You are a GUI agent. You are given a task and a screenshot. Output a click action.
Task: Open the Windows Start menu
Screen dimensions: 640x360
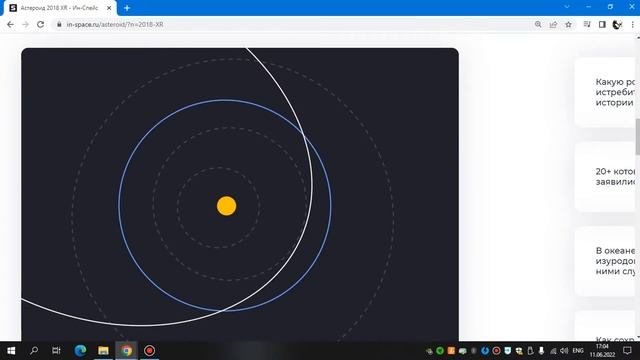pyautogui.click(x=11, y=351)
